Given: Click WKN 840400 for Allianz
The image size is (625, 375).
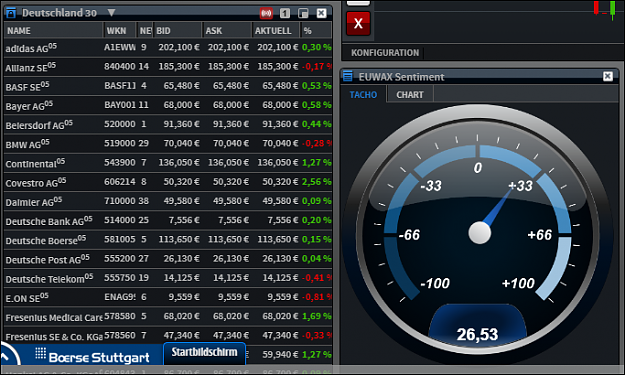Looking at the screenshot, I should 120,67.
